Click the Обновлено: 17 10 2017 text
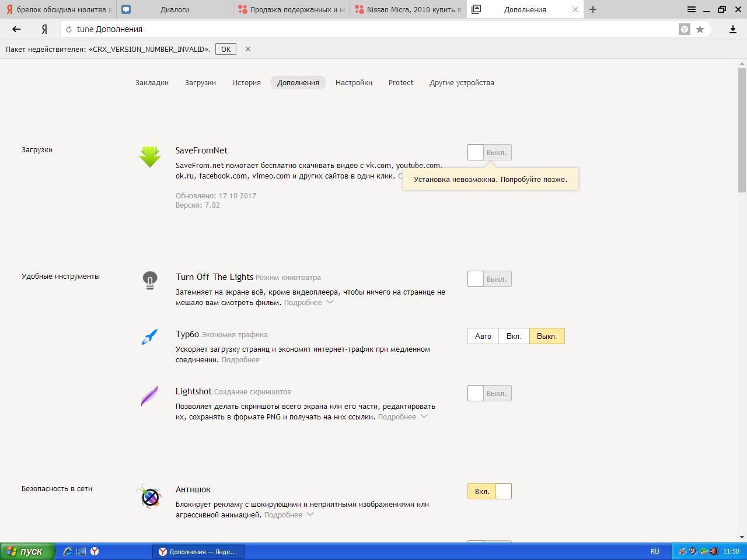Viewport: 747px width, 560px height. (216, 195)
